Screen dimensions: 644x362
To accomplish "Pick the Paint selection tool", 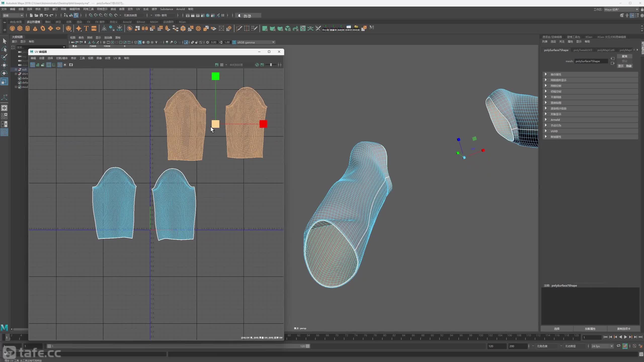I will (x=4, y=57).
